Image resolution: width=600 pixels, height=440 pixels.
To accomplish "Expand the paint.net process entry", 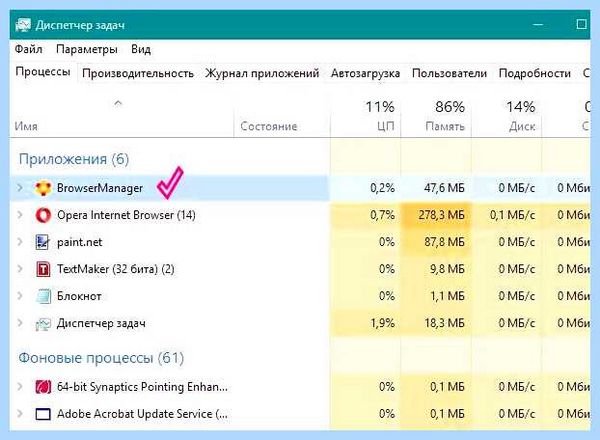I will 20,242.
